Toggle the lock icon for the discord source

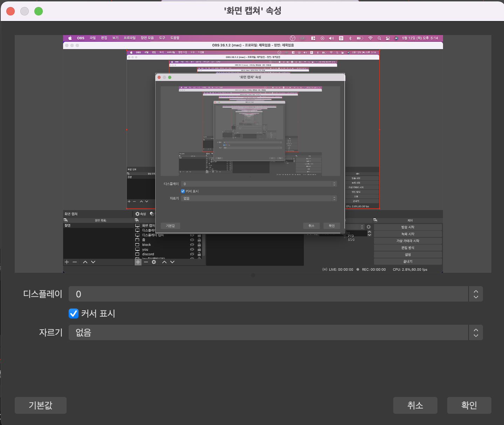click(199, 254)
